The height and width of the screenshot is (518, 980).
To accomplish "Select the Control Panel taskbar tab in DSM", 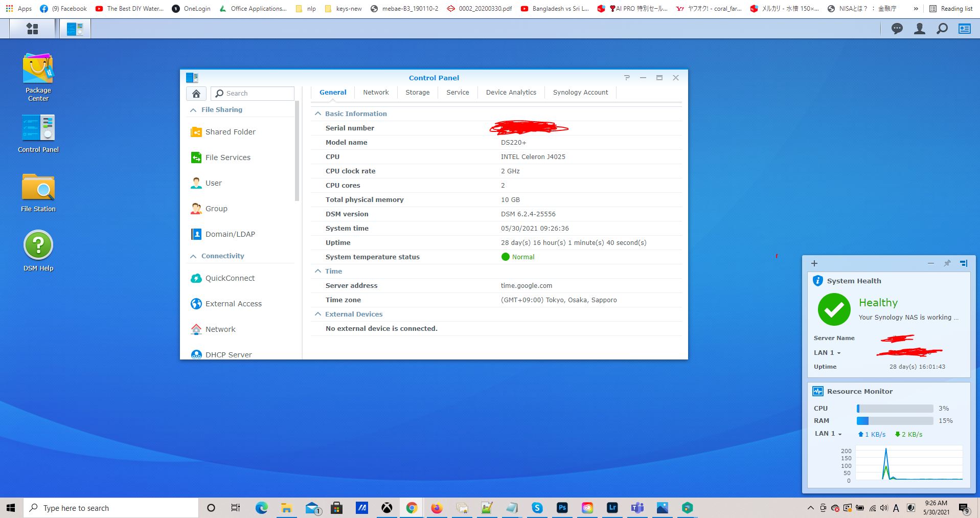I will coord(75,29).
